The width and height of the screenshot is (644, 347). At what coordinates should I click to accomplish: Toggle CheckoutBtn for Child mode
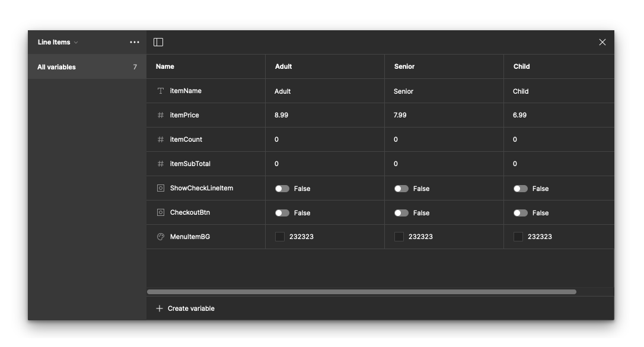pos(521,213)
